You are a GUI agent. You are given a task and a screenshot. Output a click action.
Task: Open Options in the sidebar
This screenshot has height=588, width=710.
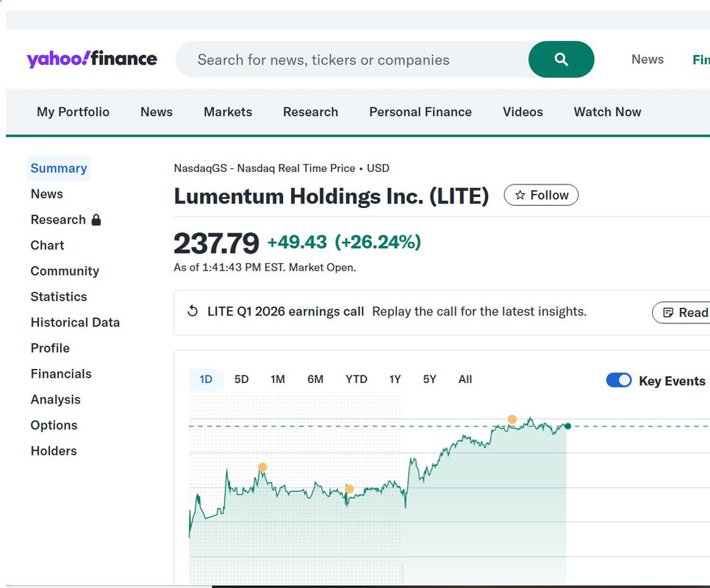coord(54,426)
